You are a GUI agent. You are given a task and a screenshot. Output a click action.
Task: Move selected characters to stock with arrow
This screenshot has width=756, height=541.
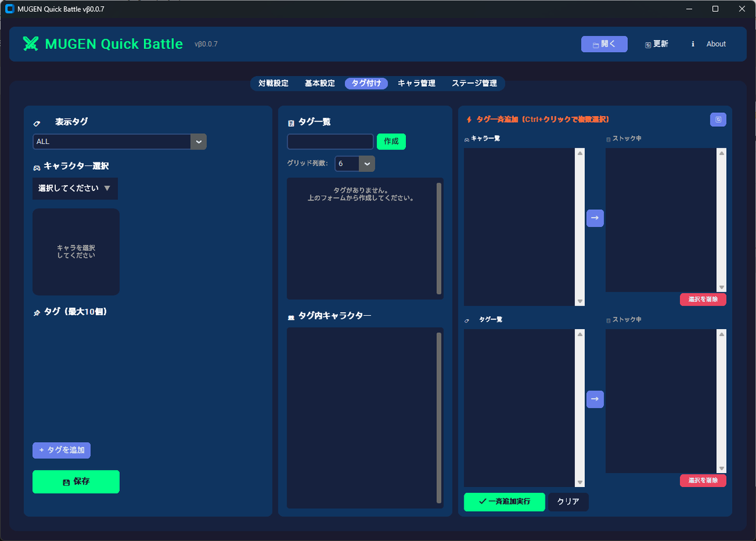click(x=595, y=218)
